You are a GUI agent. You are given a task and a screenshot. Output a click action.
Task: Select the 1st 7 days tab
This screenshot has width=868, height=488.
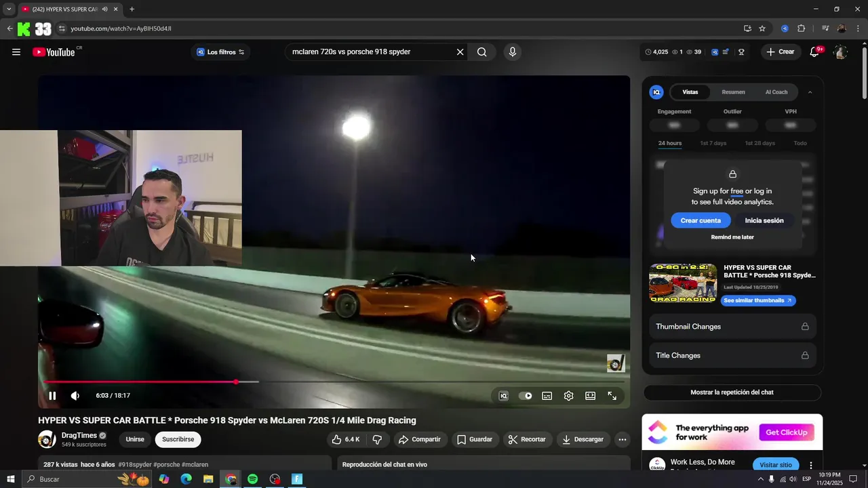[x=713, y=143]
